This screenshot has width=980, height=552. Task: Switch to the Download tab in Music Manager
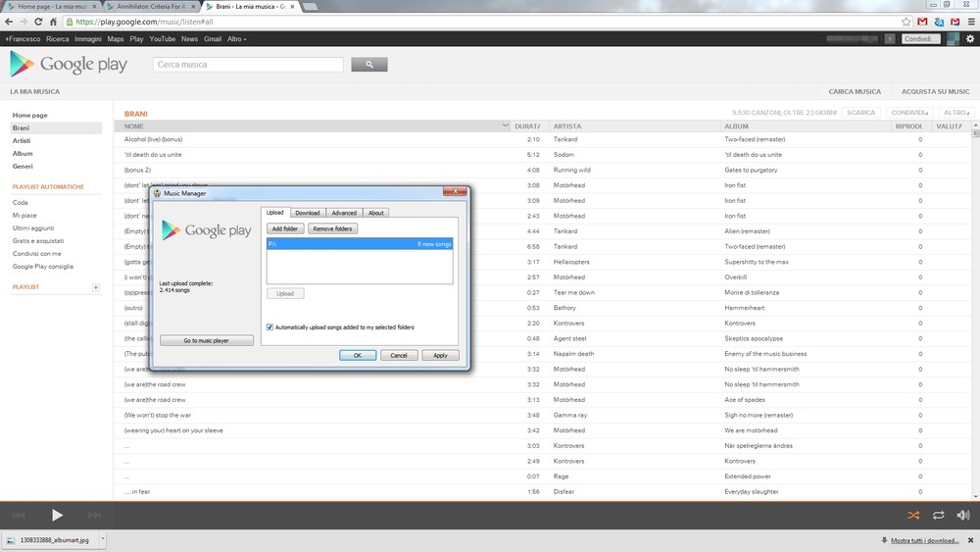(x=308, y=213)
